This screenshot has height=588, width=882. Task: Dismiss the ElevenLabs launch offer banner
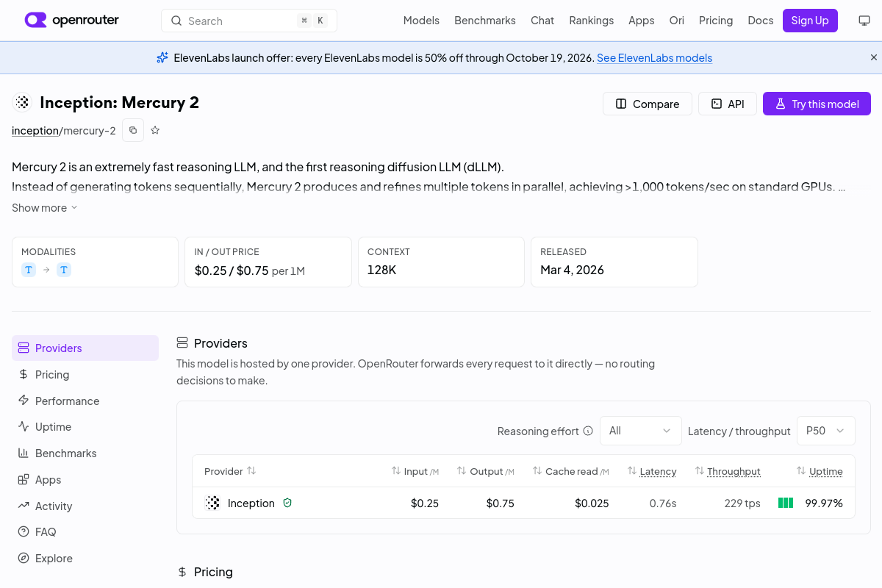(x=874, y=57)
